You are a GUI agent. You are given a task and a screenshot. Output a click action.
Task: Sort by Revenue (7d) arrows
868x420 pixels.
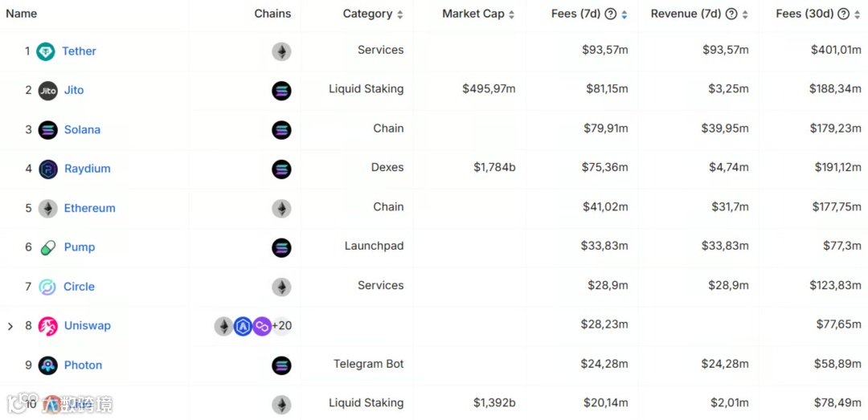coord(745,14)
